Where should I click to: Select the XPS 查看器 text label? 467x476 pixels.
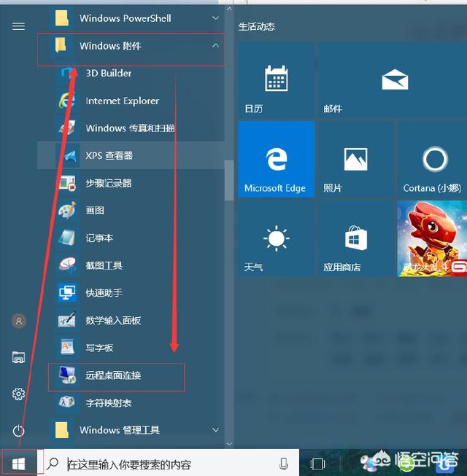point(109,156)
